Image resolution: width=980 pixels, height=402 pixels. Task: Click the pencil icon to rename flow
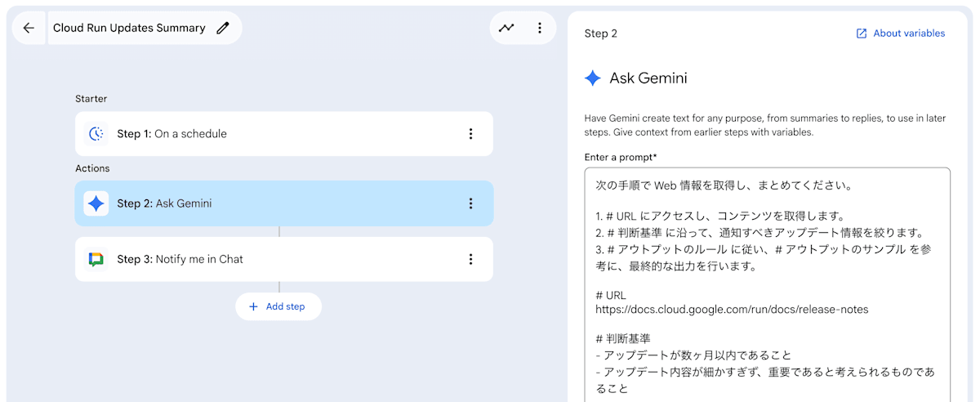(x=223, y=28)
